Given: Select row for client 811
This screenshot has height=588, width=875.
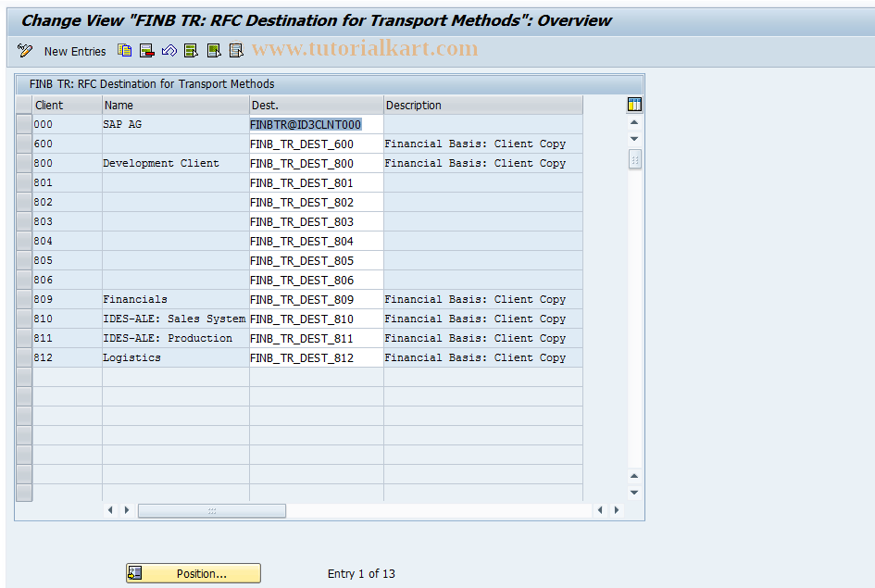Looking at the screenshot, I should (x=24, y=338).
